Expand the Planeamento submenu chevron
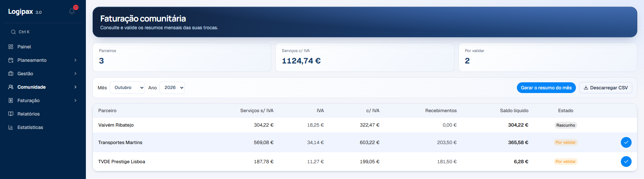This screenshot has height=179, width=644. (75, 60)
